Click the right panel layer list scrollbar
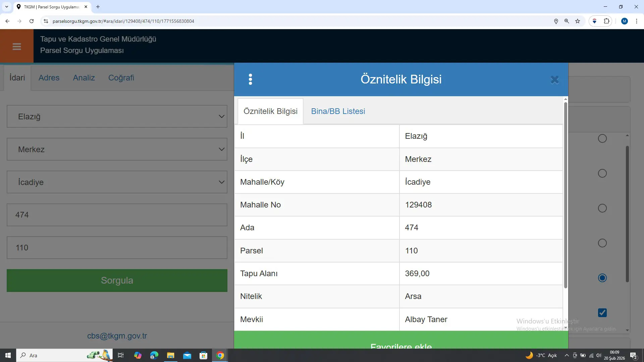This screenshot has height=362, width=644. click(x=627, y=214)
